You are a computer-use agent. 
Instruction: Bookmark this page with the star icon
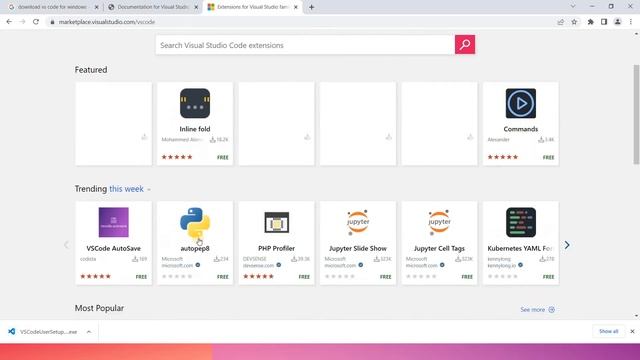pos(574,22)
